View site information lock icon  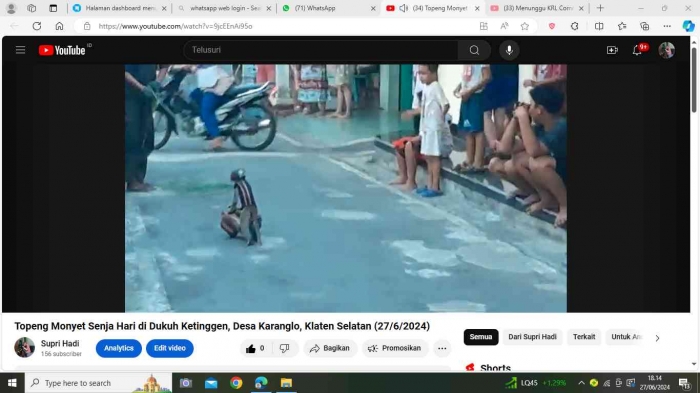[x=87, y=26]
